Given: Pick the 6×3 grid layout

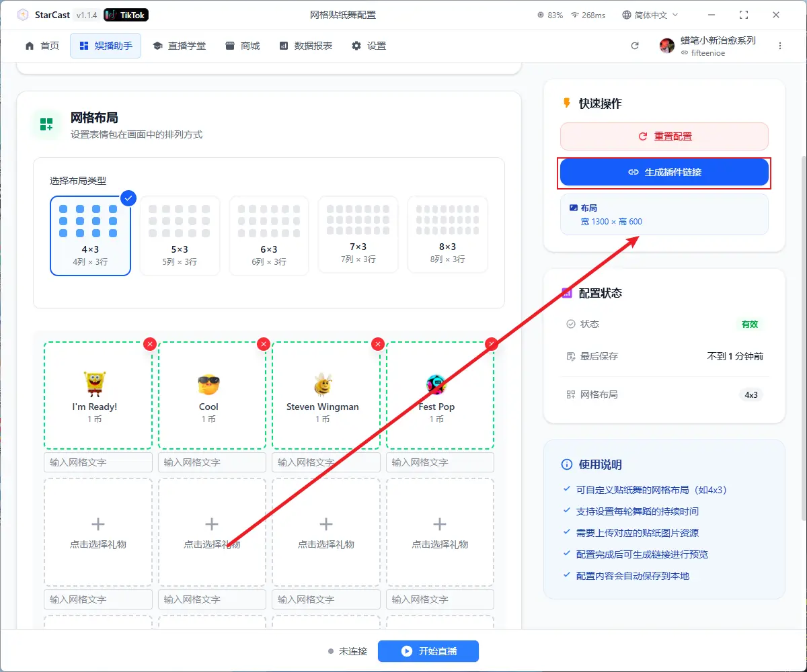Looking at the screenshot, I should [269, 235].
